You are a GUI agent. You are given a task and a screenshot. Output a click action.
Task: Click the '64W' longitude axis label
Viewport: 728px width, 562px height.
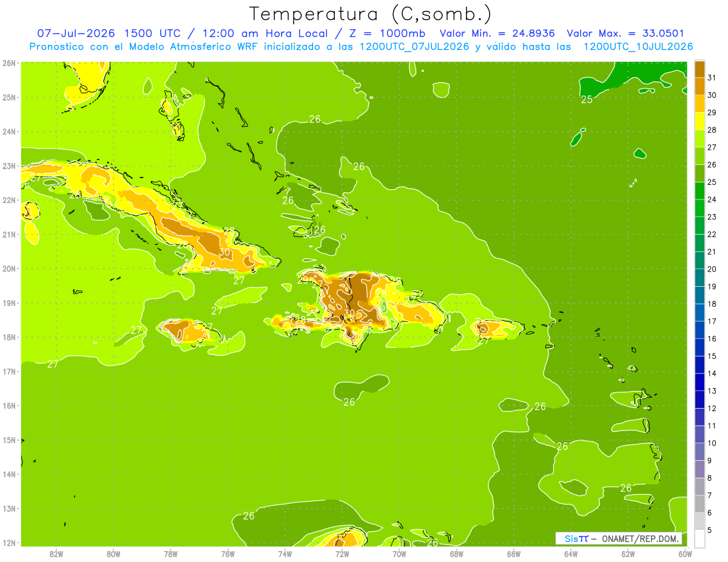571,554
